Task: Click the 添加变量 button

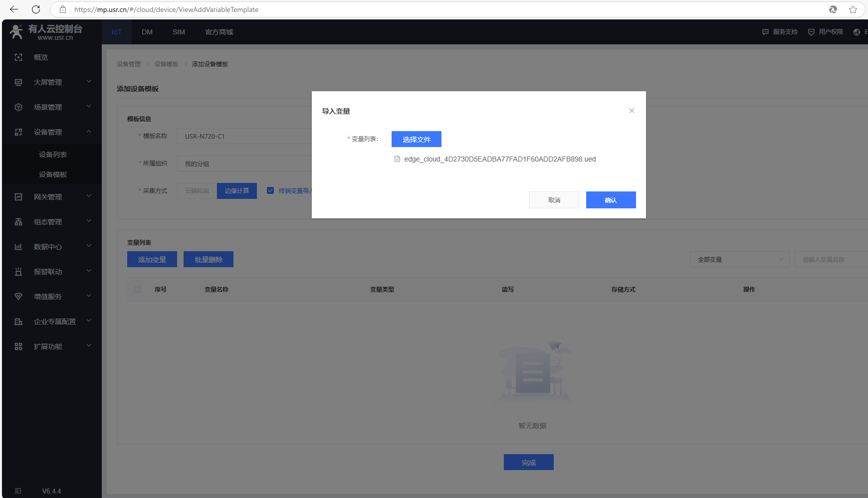Action: (152, 259)
